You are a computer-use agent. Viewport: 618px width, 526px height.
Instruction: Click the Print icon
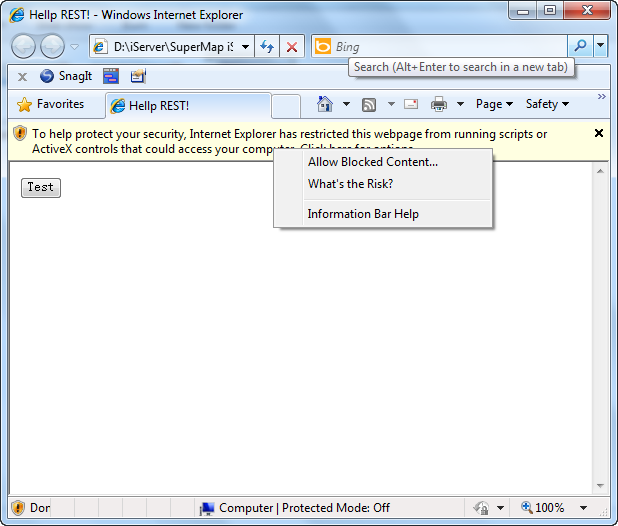click(x=438, y=104)
